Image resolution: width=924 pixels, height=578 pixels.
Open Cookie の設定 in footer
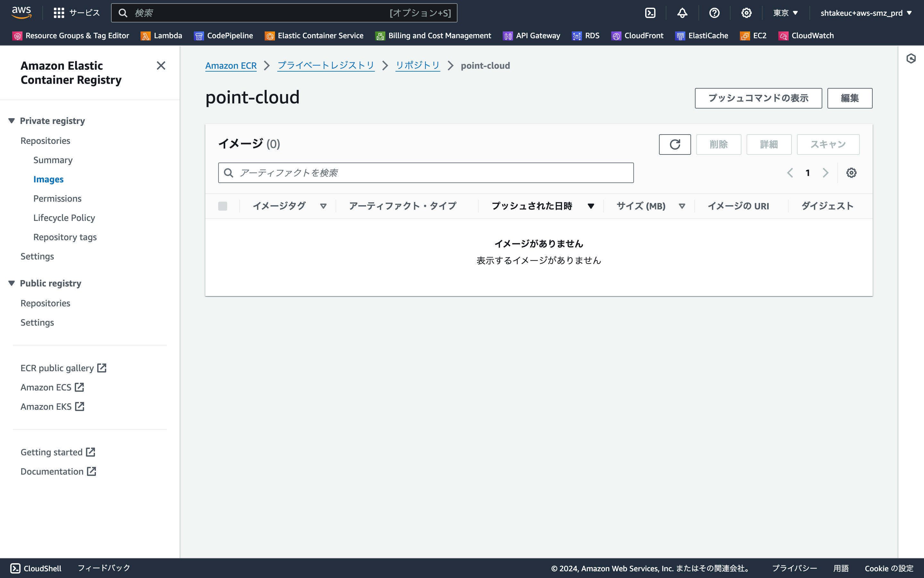coord(889,568)
